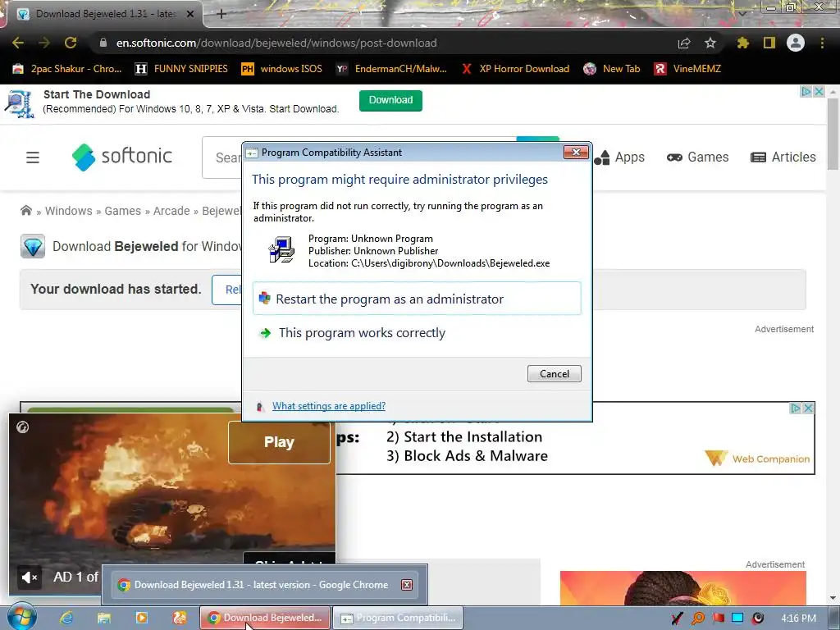Close the Web Companion ad with X
840x630 pixels.
[808, 409]
